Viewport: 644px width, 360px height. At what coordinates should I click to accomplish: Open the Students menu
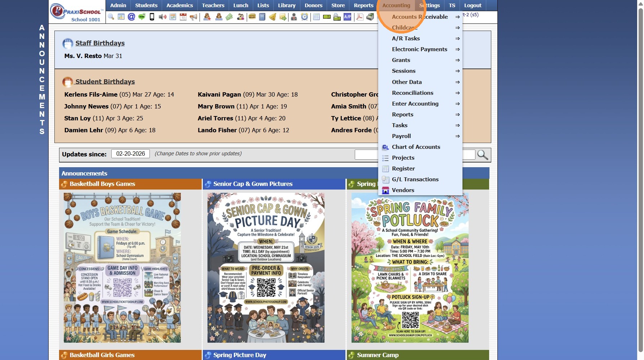pyautogui.click(x=146, y=5)
